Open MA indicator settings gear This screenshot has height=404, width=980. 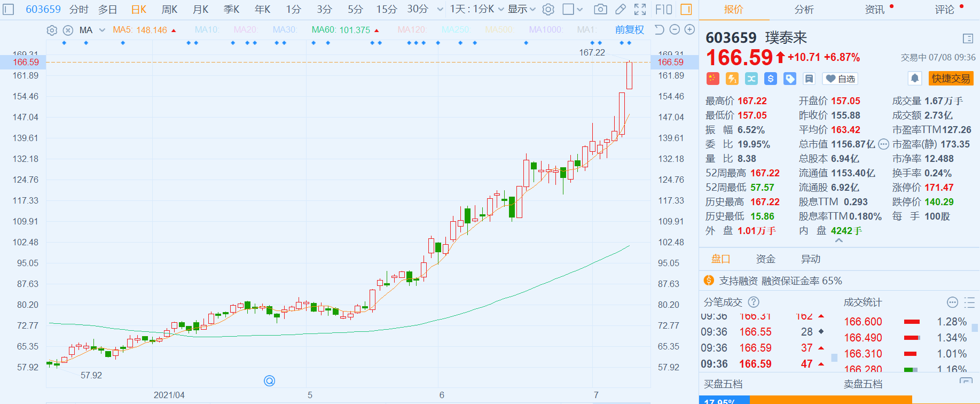click(52, 30)
